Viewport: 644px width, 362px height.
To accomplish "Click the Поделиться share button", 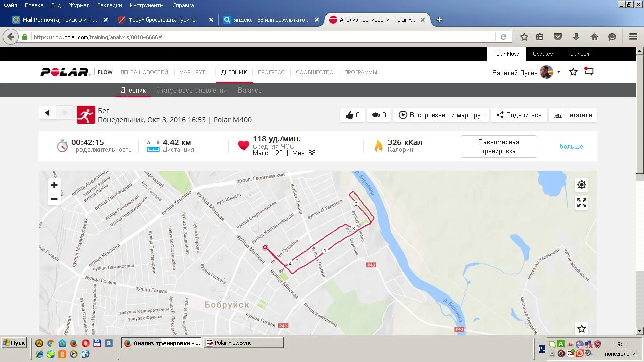I will 519,115.
